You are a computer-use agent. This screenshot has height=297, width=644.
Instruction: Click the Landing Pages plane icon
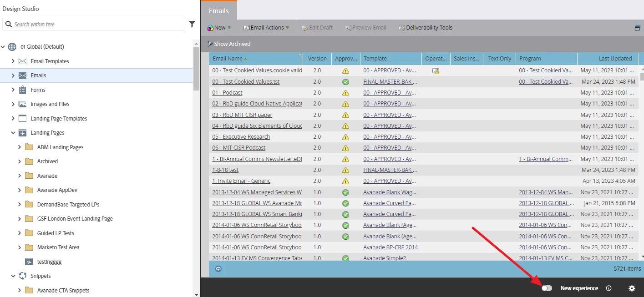tap(22, 133)
